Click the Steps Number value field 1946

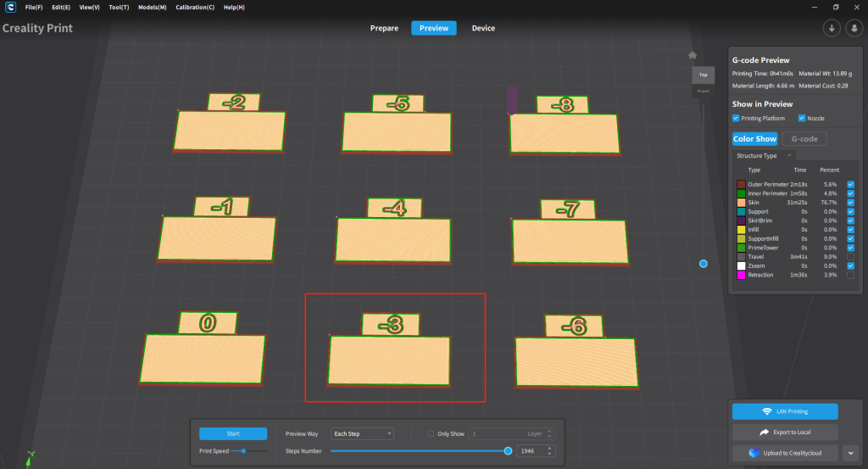pos(530,451)
